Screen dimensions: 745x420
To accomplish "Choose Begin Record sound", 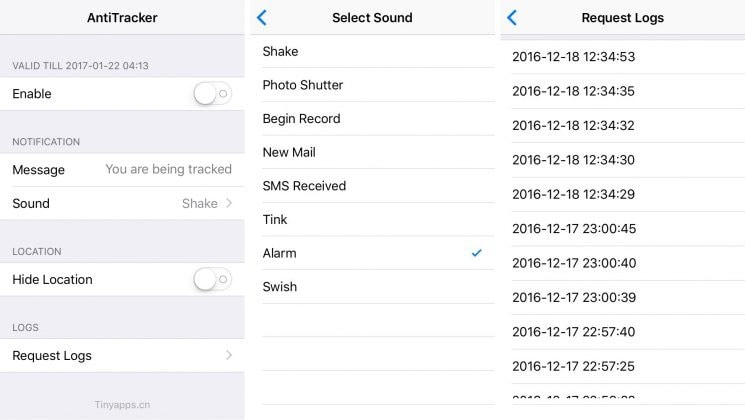I will 372,119.
